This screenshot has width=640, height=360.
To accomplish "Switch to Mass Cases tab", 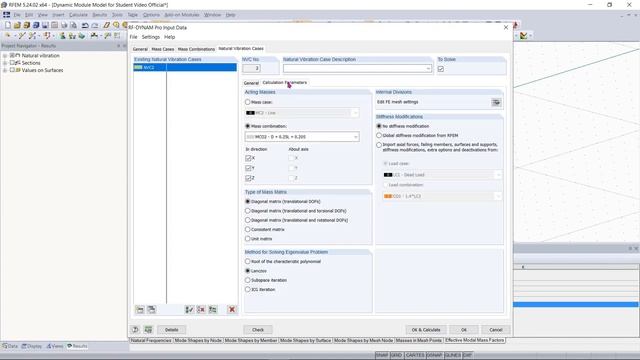I will pyautogui.click(x=163, y=49).
